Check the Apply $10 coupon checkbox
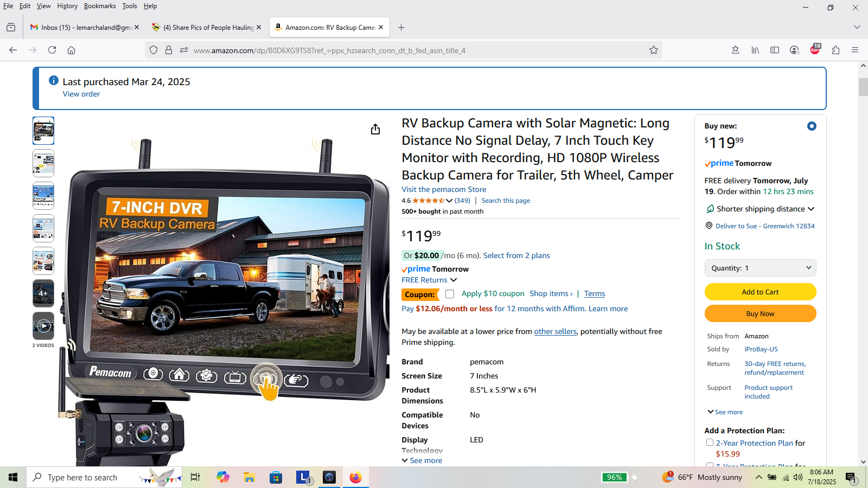Screen dimensions: 868x488 point(450,294)
